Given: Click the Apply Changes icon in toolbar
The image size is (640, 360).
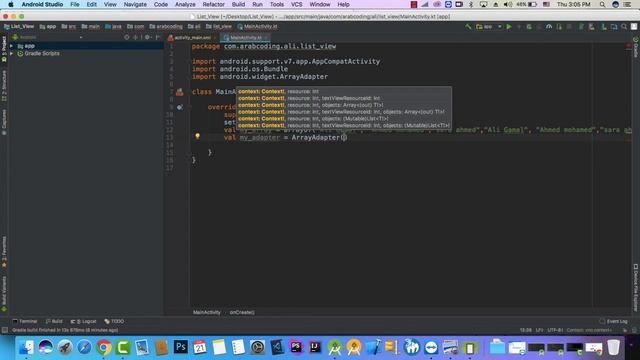Looking at the screenshot, I should tap(519, 27).
